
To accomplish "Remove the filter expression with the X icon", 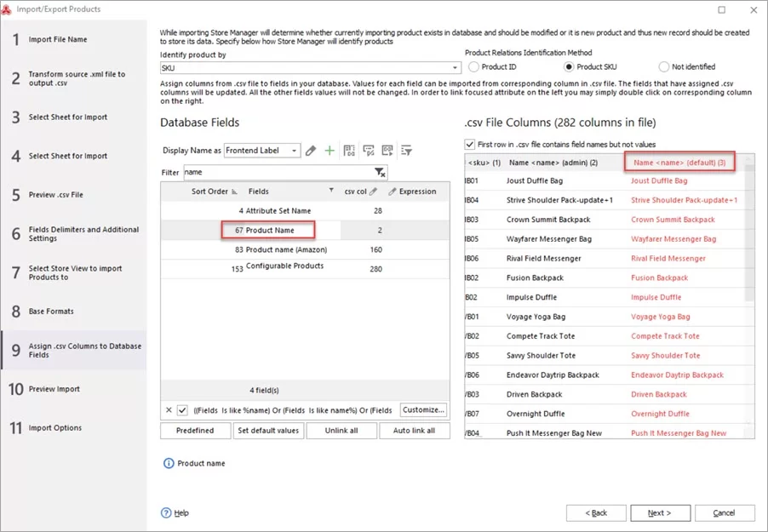I will [x=169, y=410].
